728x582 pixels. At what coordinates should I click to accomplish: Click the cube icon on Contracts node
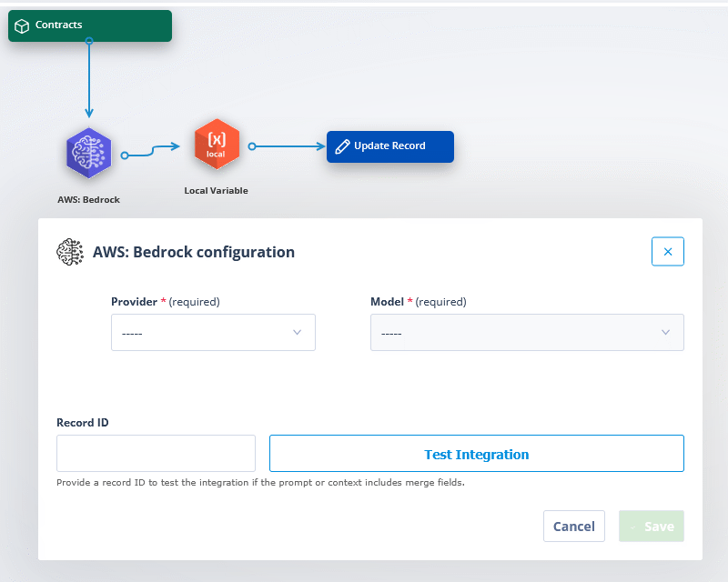(22, 26)
